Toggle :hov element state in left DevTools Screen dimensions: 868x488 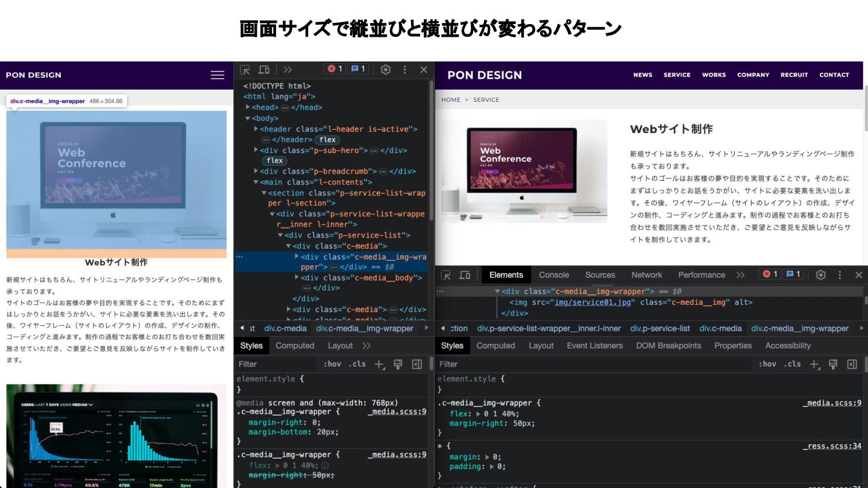pos(332,364)
